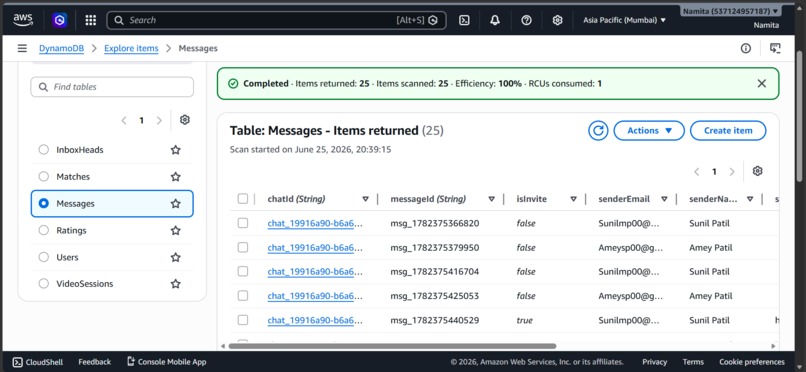Check the row for msg_1782375425053
Screen dimensions: 806x372
pyautogui.click(x=243, y=295)
